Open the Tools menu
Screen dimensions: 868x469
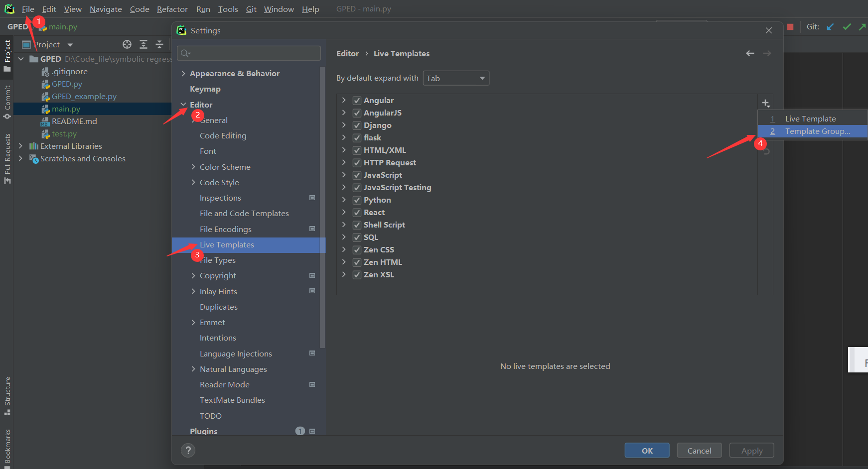click(228, 9)
